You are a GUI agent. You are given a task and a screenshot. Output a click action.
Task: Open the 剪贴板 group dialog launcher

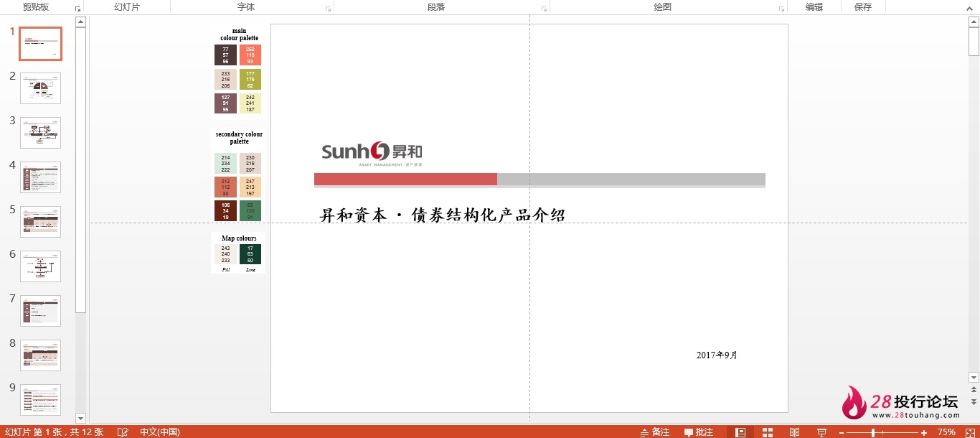(77, 9)
